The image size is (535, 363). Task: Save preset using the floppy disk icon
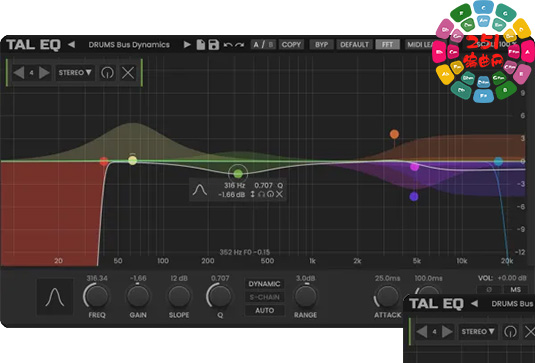[x=214, y=44]
